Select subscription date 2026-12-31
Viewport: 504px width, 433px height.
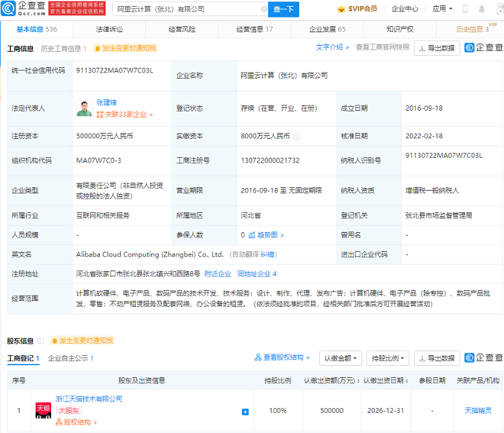click(386, 411)
